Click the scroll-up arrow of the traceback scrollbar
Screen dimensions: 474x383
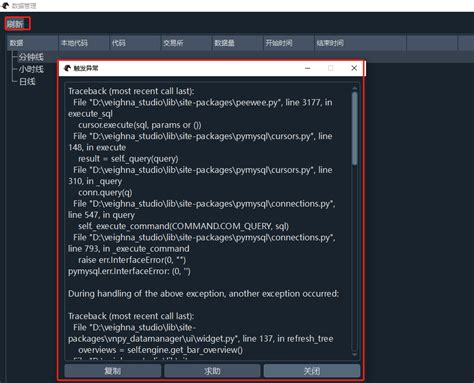[355, 88]
